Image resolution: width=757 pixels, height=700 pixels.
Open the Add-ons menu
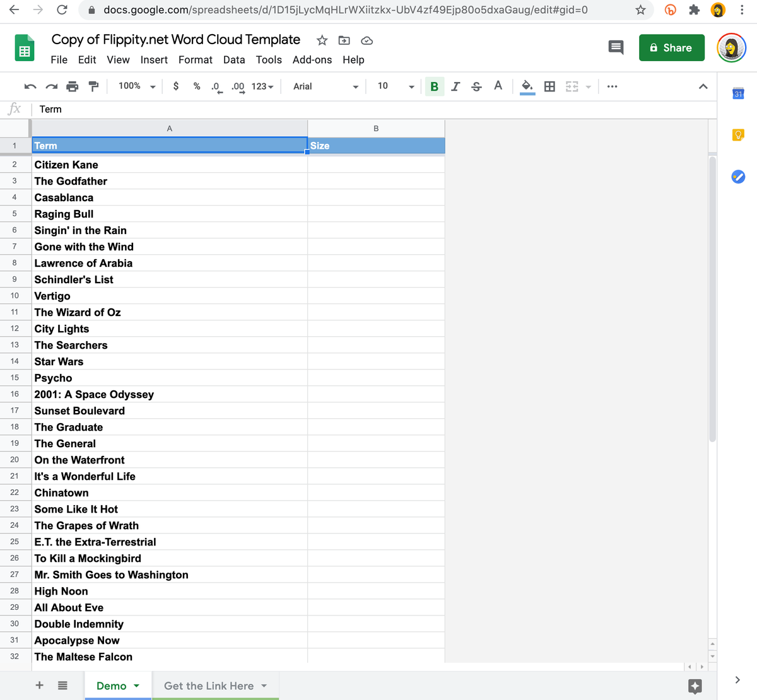(x=312, y=60)
